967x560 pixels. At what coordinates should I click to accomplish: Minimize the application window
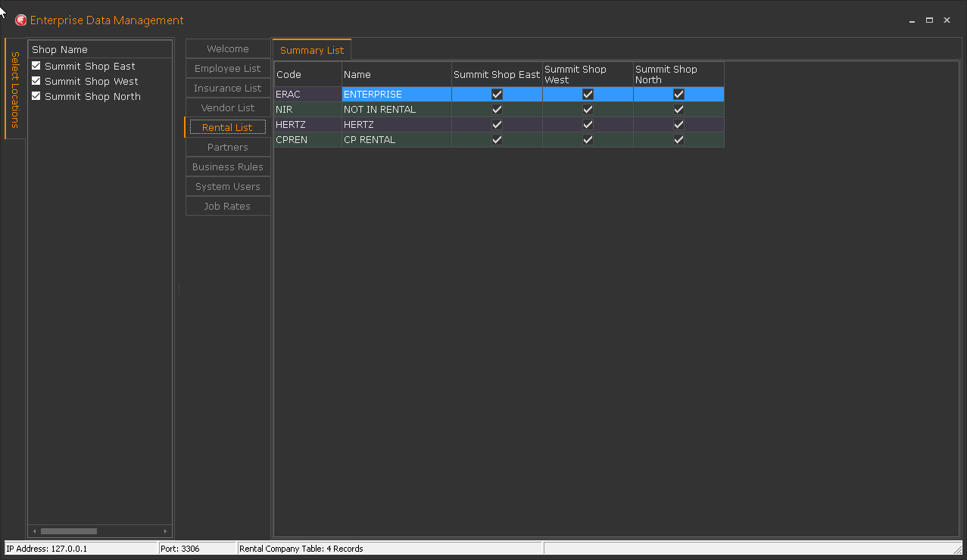pyautogui.click(x=912, y=20)
